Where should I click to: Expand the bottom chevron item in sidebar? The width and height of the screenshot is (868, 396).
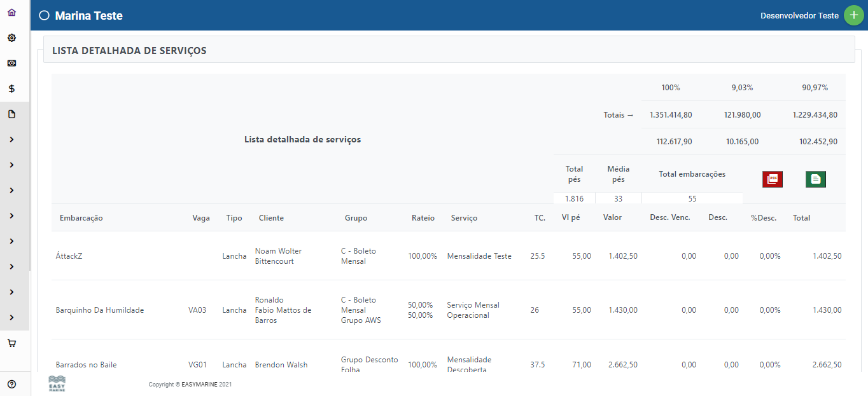(x=11, y=317)
